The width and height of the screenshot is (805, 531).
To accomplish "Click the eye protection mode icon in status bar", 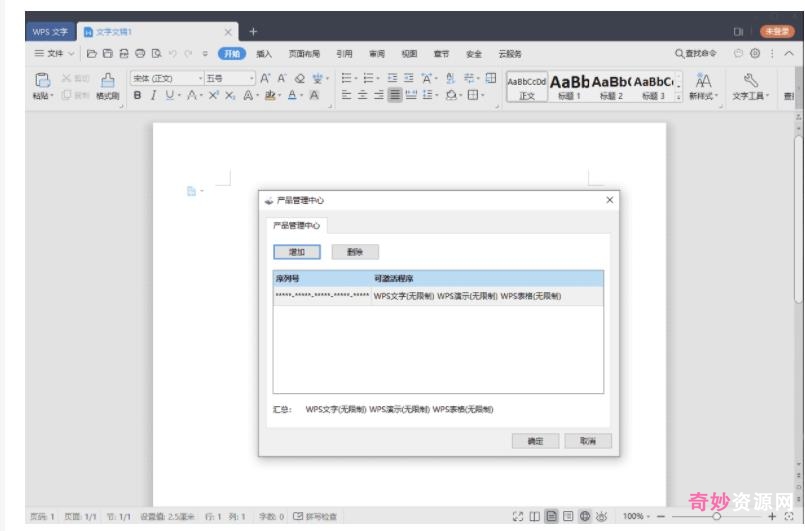I will click(601, 516).
